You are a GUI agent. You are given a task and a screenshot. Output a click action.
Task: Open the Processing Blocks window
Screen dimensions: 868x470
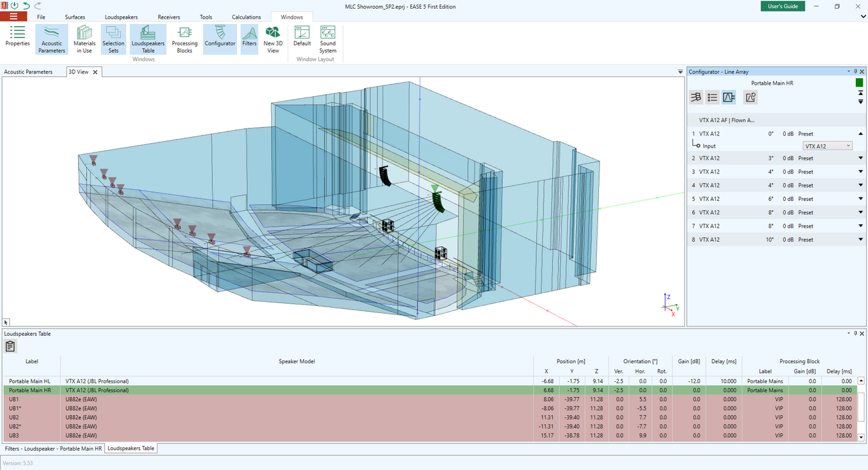[184, 39]
